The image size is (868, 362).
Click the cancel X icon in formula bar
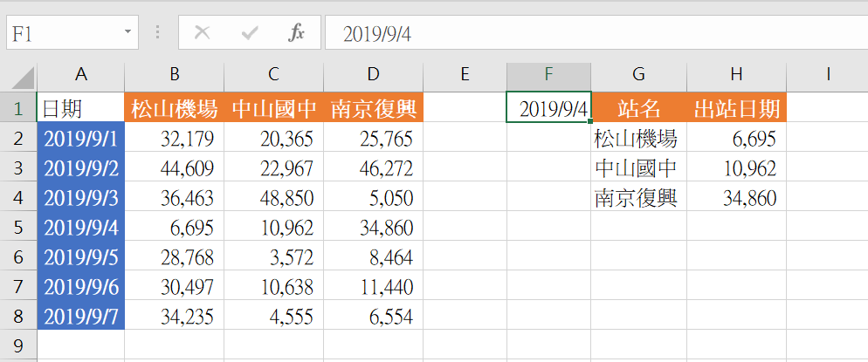tap(202, 33)
